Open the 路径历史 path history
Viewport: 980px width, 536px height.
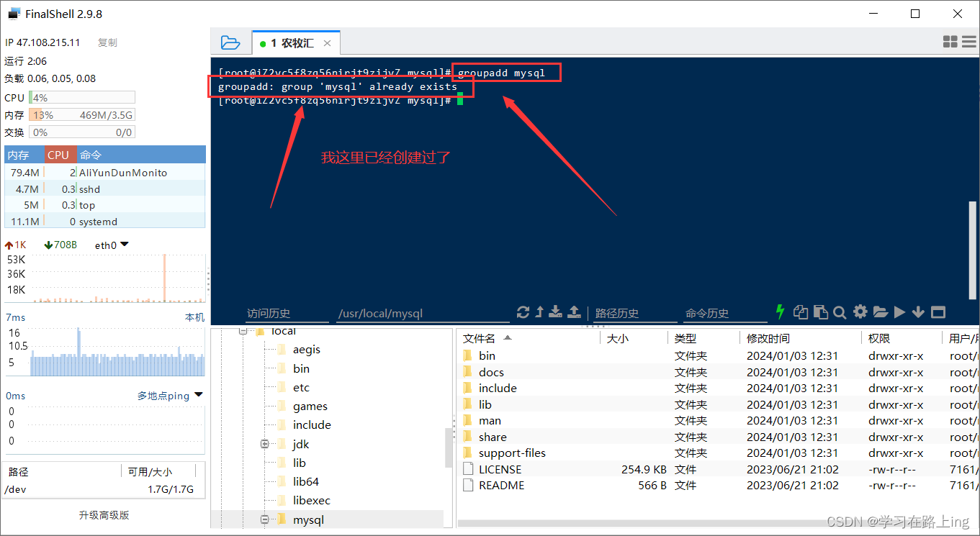click(634, 313)
